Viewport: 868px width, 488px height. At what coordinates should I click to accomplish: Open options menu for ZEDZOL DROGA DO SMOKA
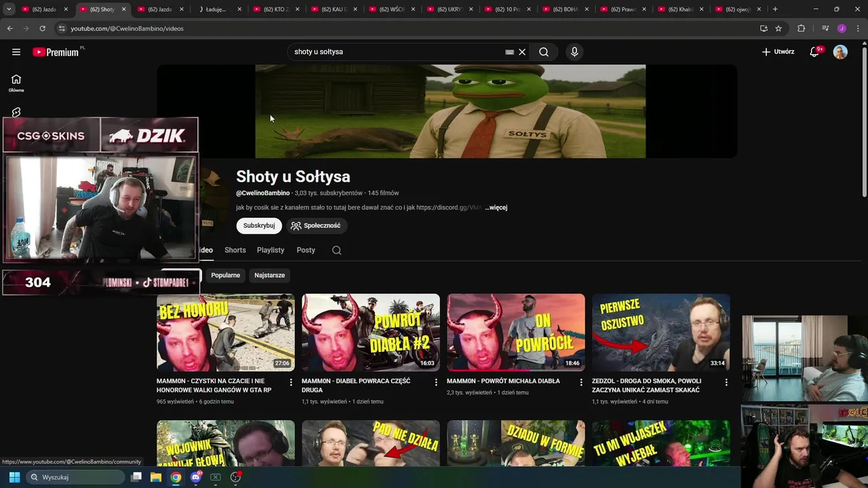click(726, 383)
